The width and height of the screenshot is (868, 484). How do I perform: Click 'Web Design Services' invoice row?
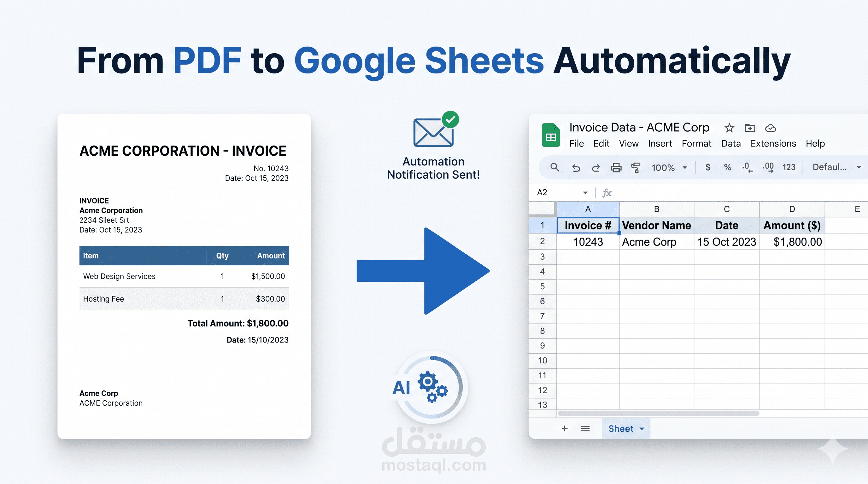tap(184, 276)
